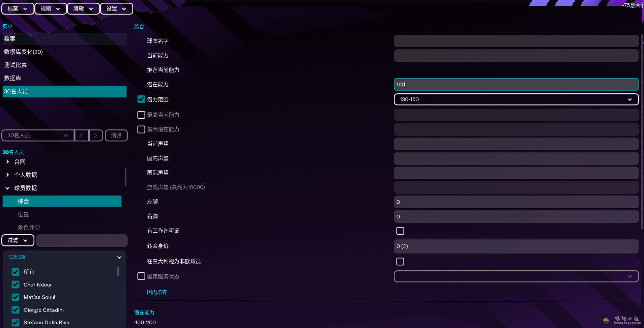The width and height of the screenshot is (644, 328).
Task: Click the 当前声望 input field
Action: point(516,144)
